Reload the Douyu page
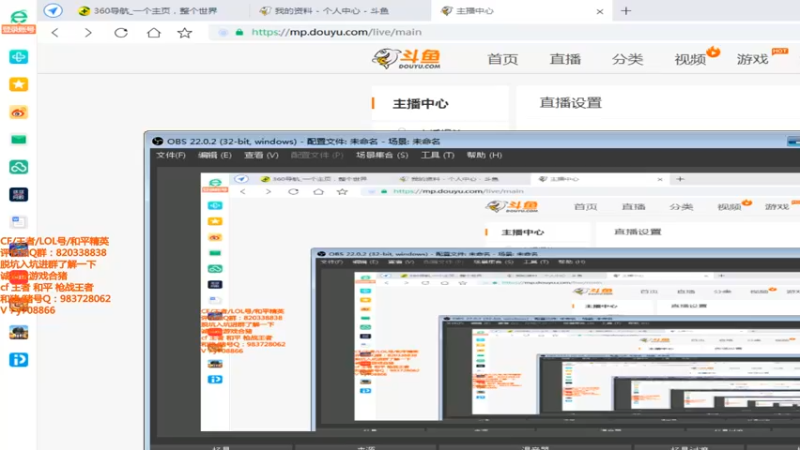Screen dimensions: 800x450 tap(121, 33)
